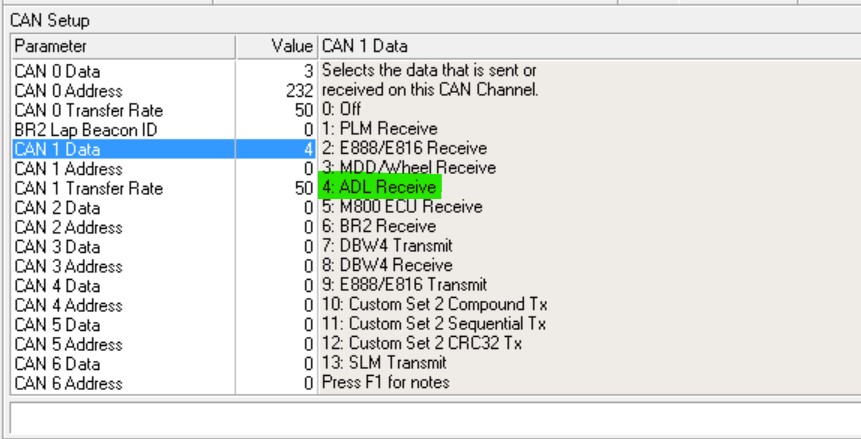Select the CAN 6 Address parameter row
Screen dimensions: 861x439
(164, 384)
